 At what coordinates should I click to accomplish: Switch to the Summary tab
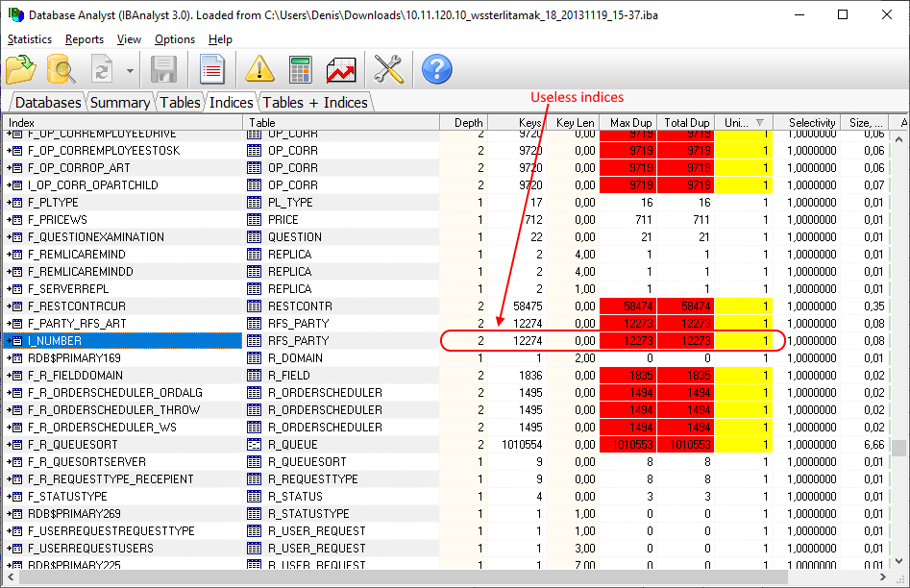120,102
